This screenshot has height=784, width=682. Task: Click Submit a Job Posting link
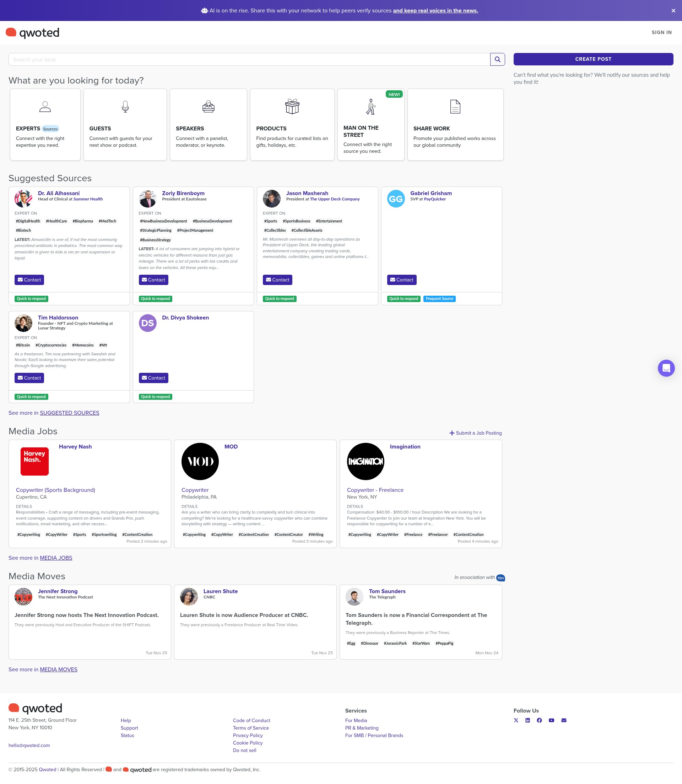click(476, 433)
